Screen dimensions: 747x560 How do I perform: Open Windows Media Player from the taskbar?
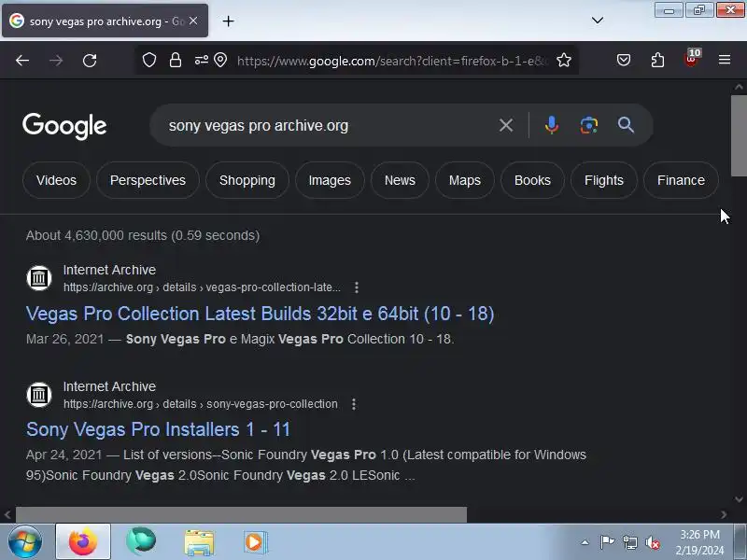(256, 542)
